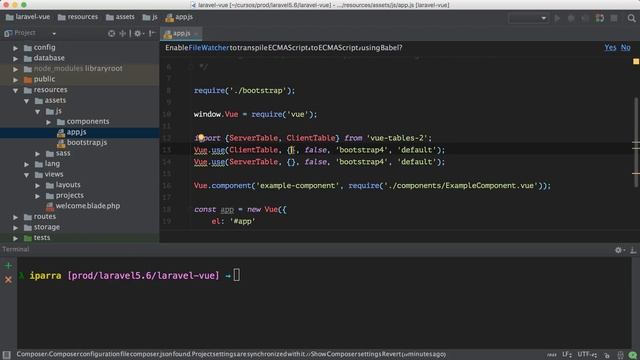Close the app.js editor tab
The image size is (640, 360).
[x=196, y=33]
